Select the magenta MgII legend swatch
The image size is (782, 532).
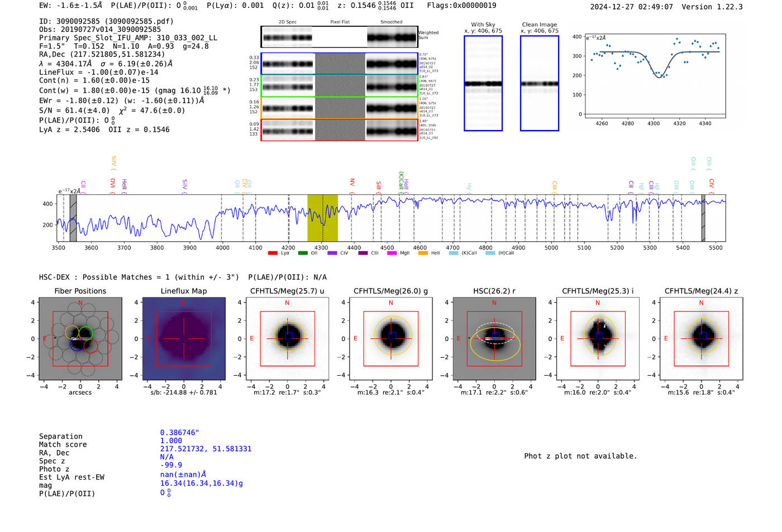point(392,253)
